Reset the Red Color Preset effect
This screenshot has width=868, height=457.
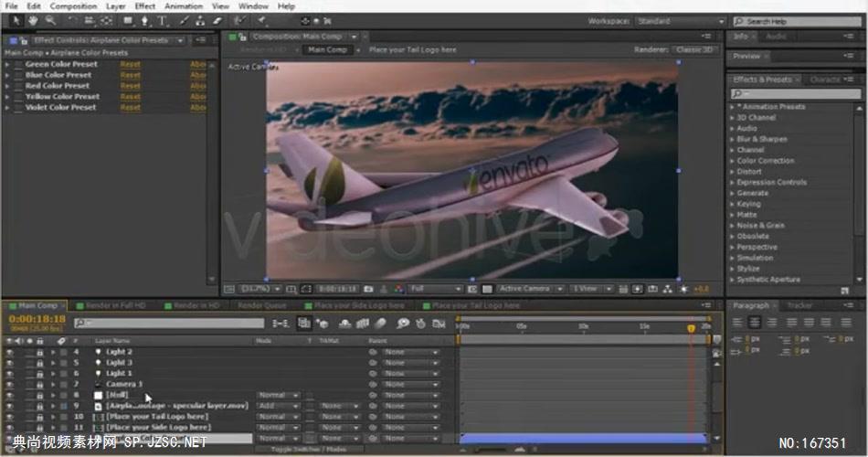coord(131,86)
